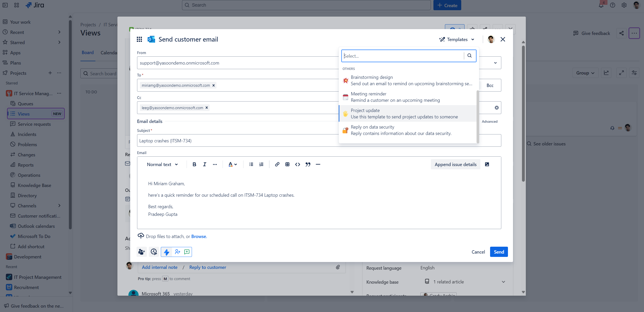Viewport: 644px width, 312px height.
Task: Choose the Meeting reminder template
Action: click(395, 97)
